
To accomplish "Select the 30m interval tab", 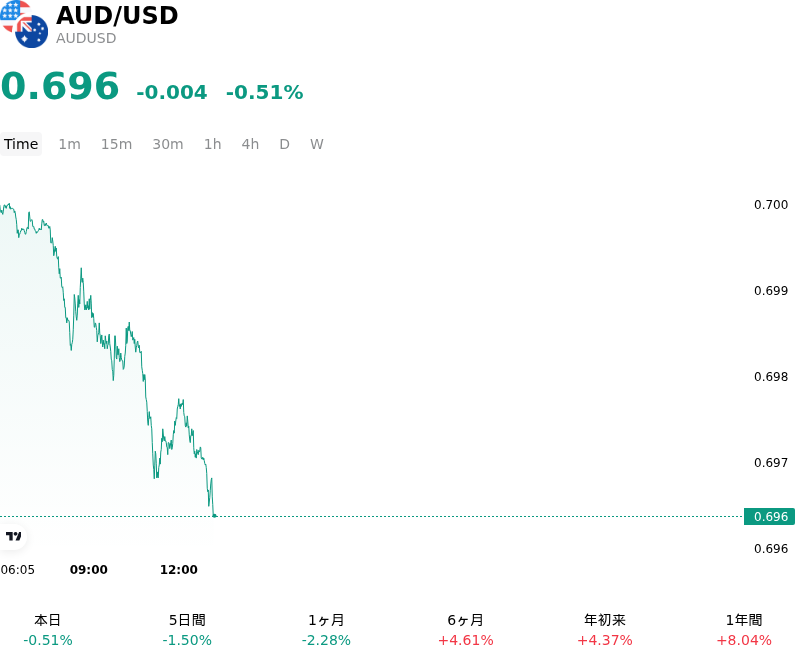I will click(168, 144).
